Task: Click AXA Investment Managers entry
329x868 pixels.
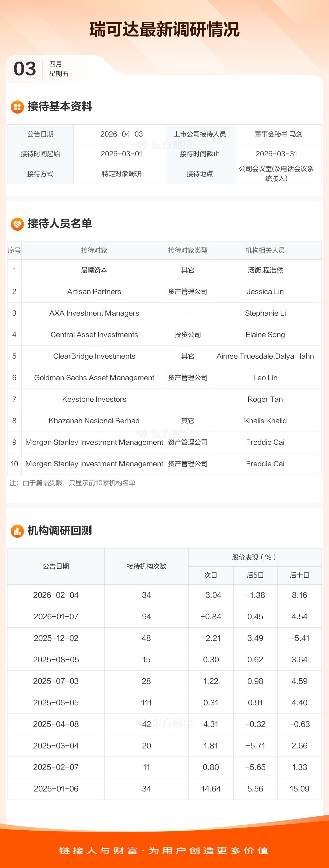Action: coord(94,313)
